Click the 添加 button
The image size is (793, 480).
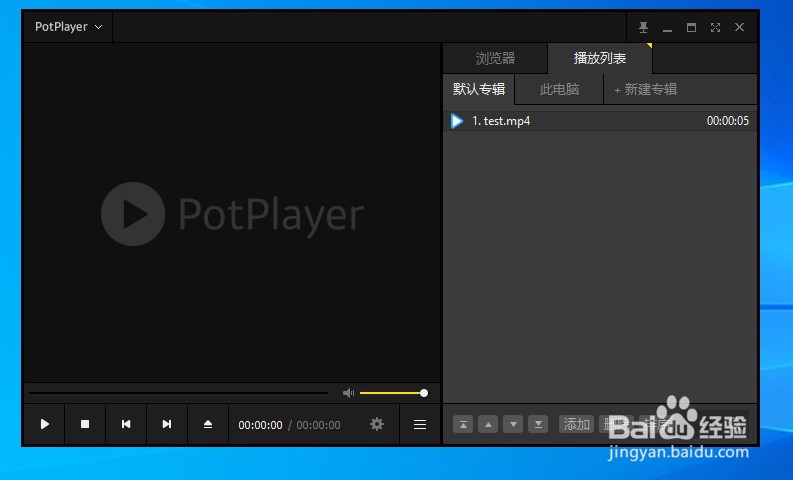[x=577, y=424]
